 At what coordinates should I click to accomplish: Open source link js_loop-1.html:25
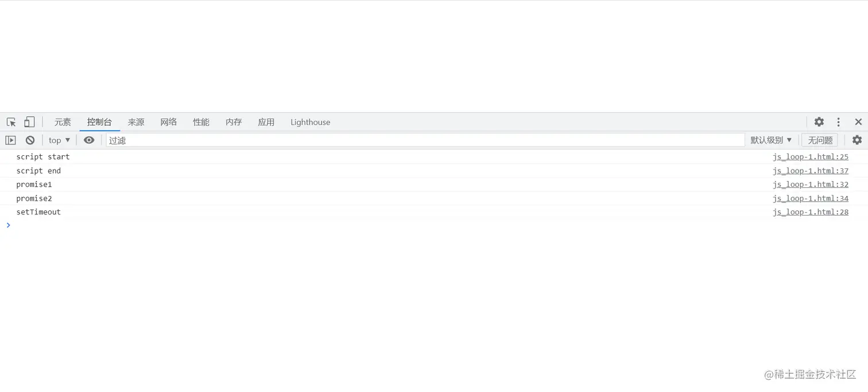tap(811, 156)
